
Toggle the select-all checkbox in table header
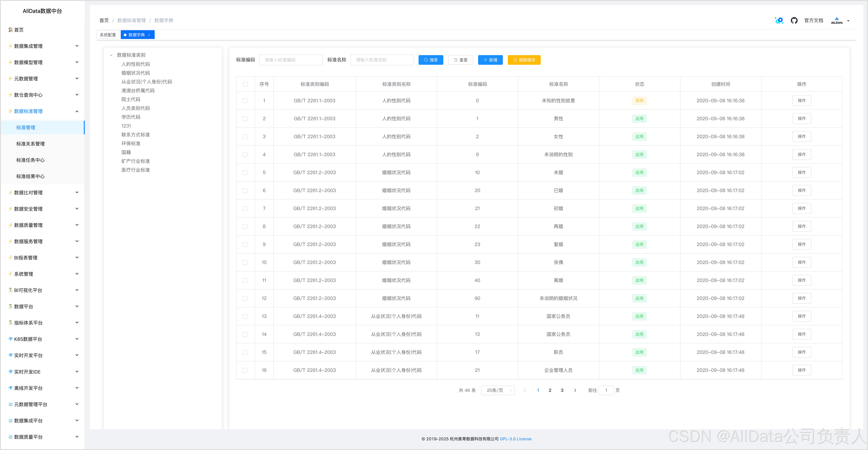pos(245,84)
